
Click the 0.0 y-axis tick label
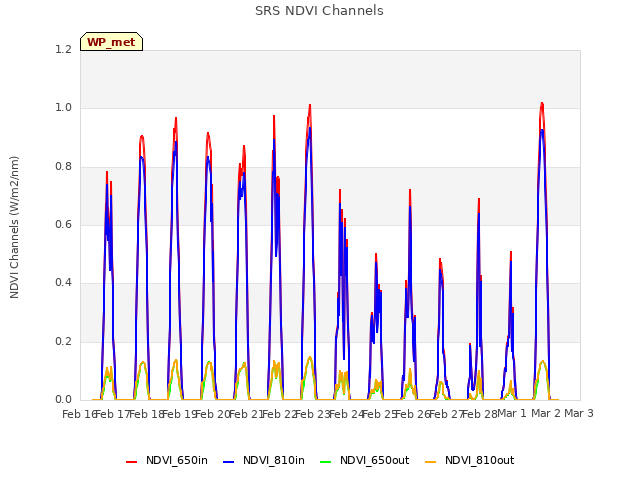[x=63, y=399]
